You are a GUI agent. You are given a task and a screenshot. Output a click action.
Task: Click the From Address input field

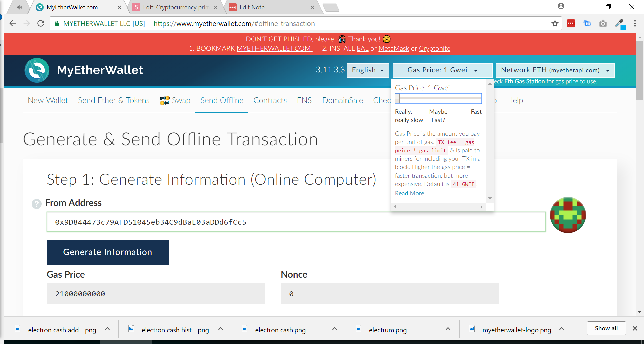[296, 222]
